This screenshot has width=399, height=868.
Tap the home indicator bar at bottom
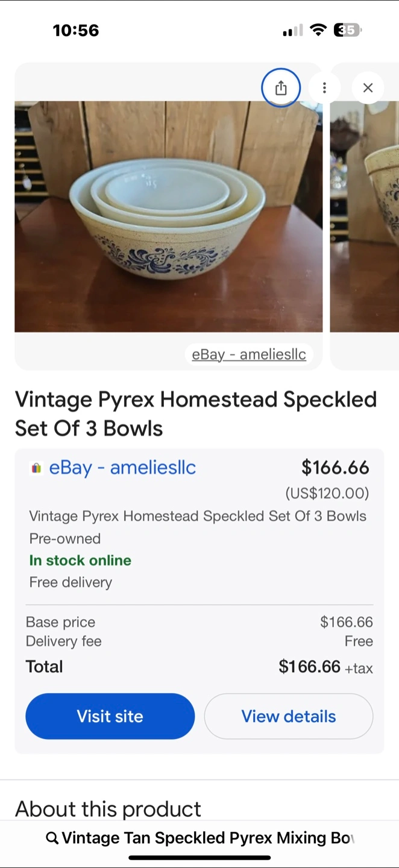[x=199, y=857]
